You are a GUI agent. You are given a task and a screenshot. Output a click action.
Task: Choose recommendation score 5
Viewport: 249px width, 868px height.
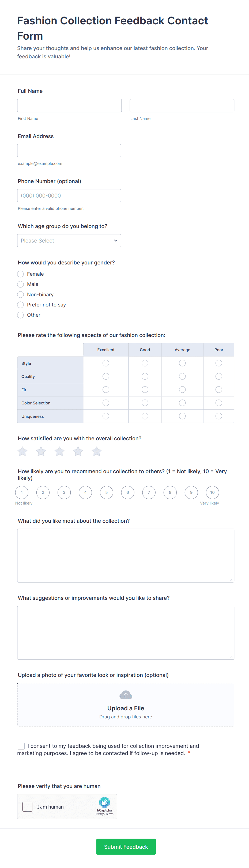(x=107, y=492)
